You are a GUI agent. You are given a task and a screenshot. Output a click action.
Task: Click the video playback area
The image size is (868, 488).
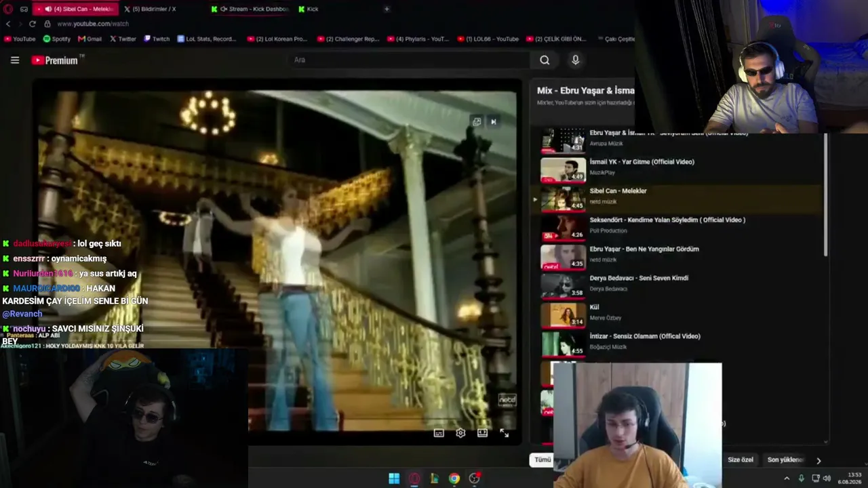coord(276,261)
